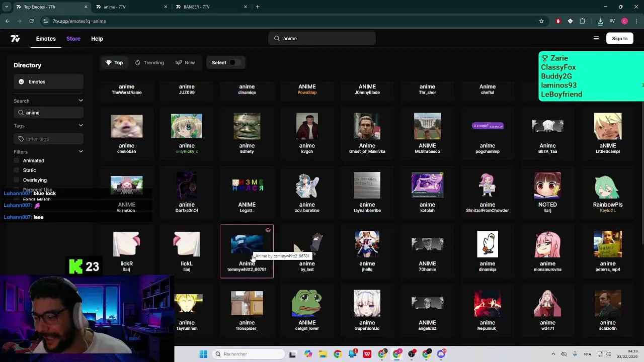Click the 7TV logo icon
This screenshot has width=644, height=362.
[x=15, y=39]
